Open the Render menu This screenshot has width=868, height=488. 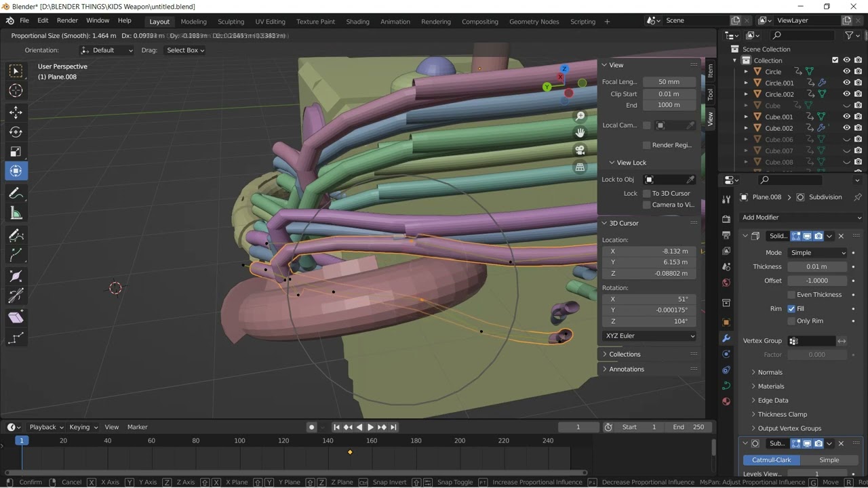point(67,20)
